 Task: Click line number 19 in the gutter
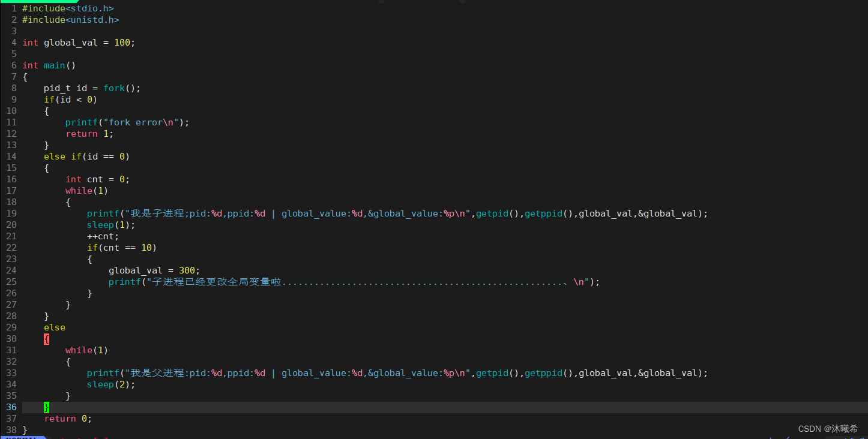coord(11,214)
